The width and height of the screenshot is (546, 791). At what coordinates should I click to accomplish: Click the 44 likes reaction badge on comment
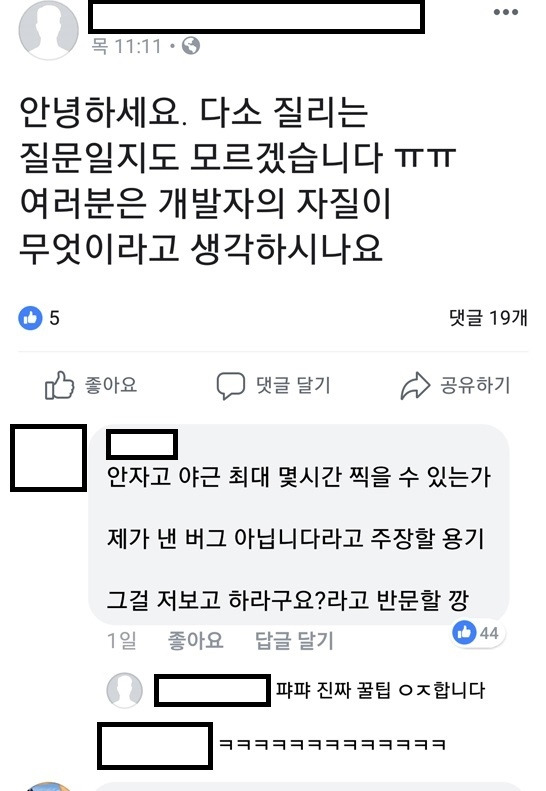477,633
